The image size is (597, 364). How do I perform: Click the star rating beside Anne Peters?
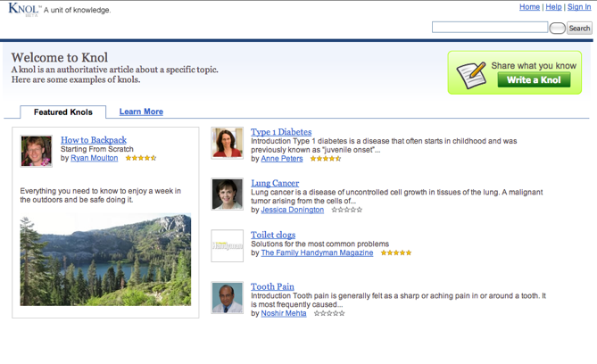[326, 159]
